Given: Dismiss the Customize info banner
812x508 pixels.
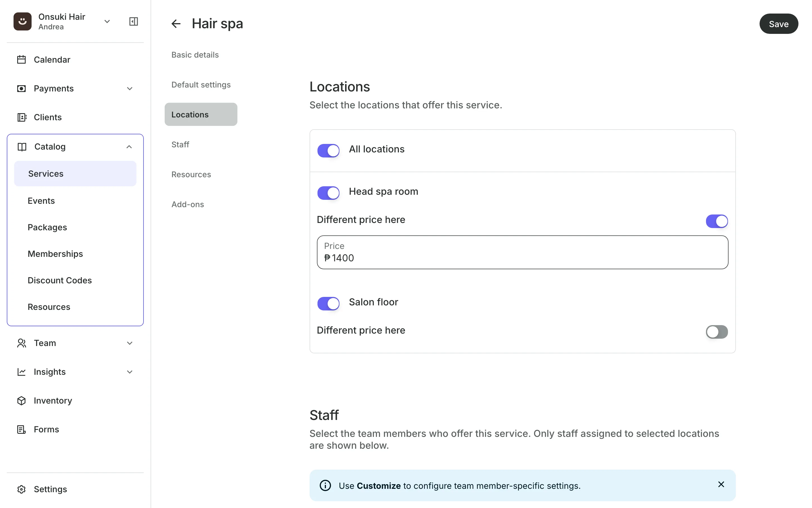Looking at the screenshot, I should click(x=721, y=485).
